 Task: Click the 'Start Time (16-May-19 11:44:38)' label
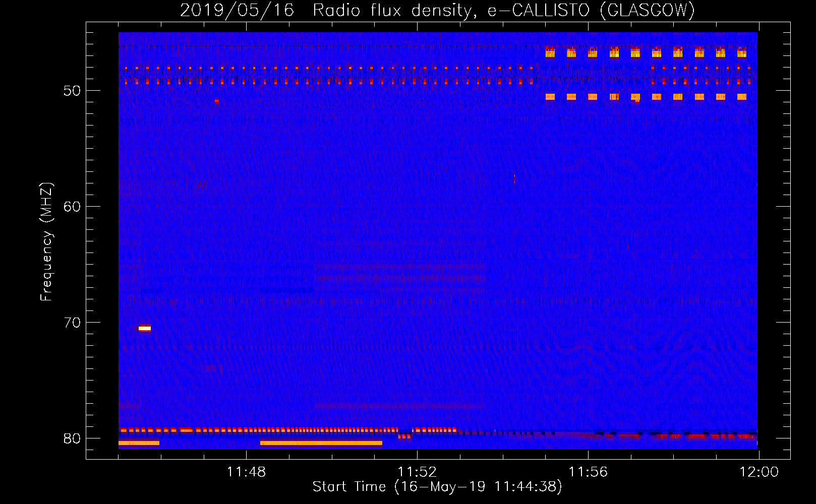pyautogui.click(x=437, y=487)
